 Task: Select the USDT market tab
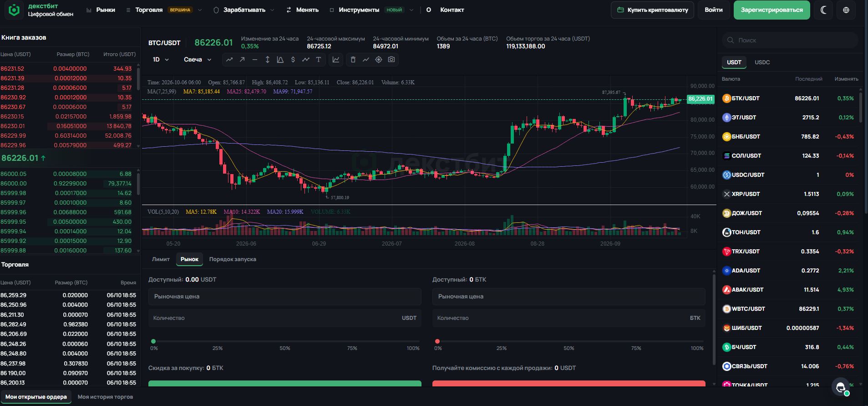(734, 62)
